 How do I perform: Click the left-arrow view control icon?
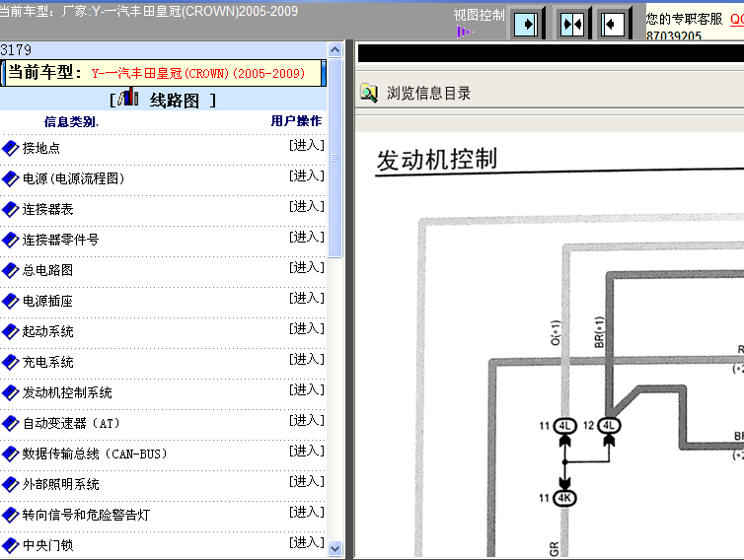(x=612, y=24)
